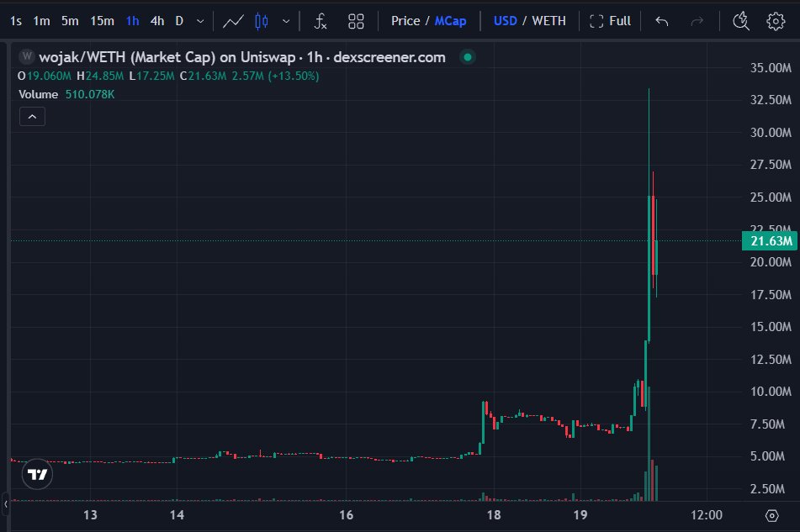Open the hexagon settings icon near time axis
800x532 pixels.
(774, 515)
